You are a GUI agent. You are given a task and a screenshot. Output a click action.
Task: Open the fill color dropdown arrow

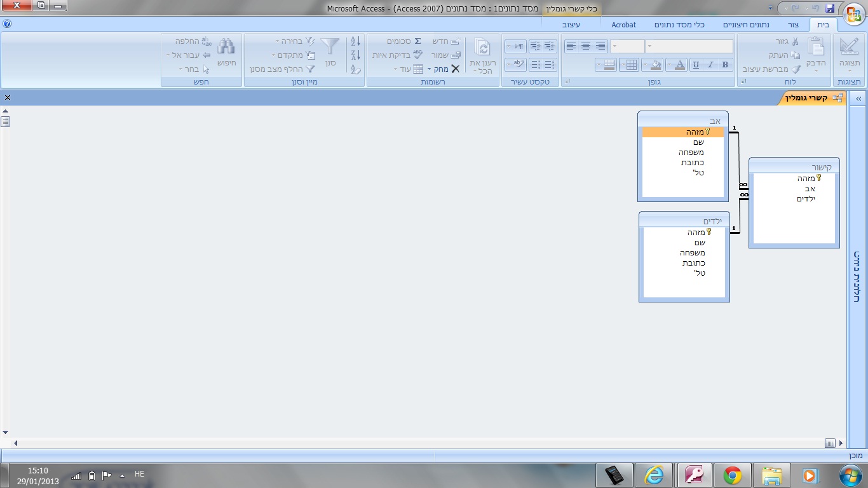point(646,65)
